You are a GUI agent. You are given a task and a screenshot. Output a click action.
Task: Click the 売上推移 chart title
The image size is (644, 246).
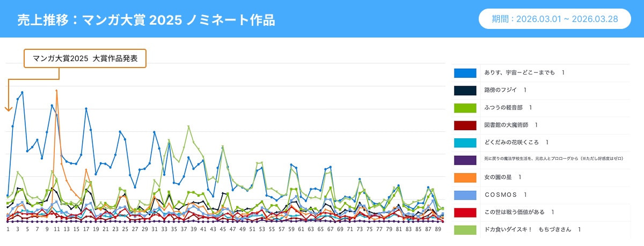tap(146, 20)
